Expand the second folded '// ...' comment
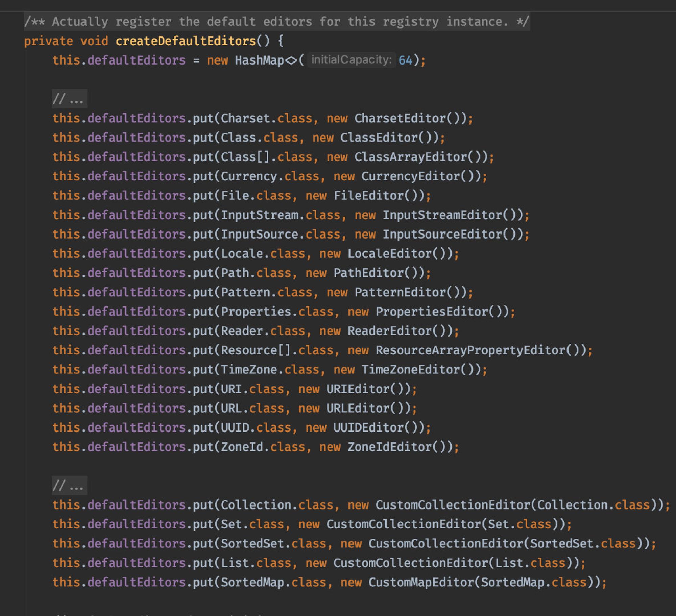Viewport: 676px width, 616px height. [69, 486]
